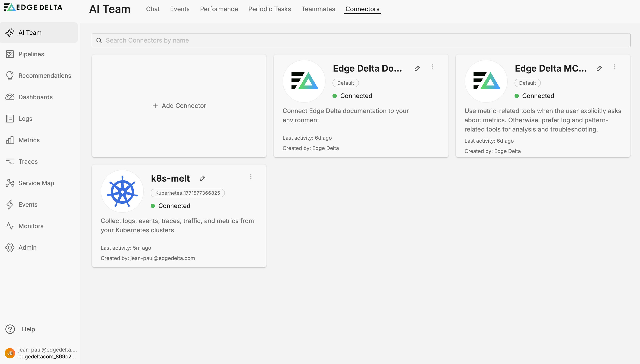Edit the Edge Delta MCP connector
This screenshot has width=640, height=364.
(599, 68)
